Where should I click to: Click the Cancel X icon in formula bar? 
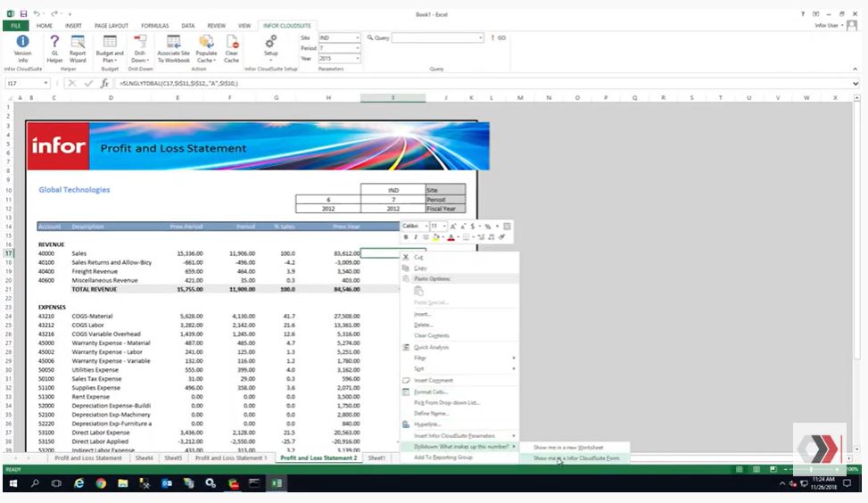point(71,84)
